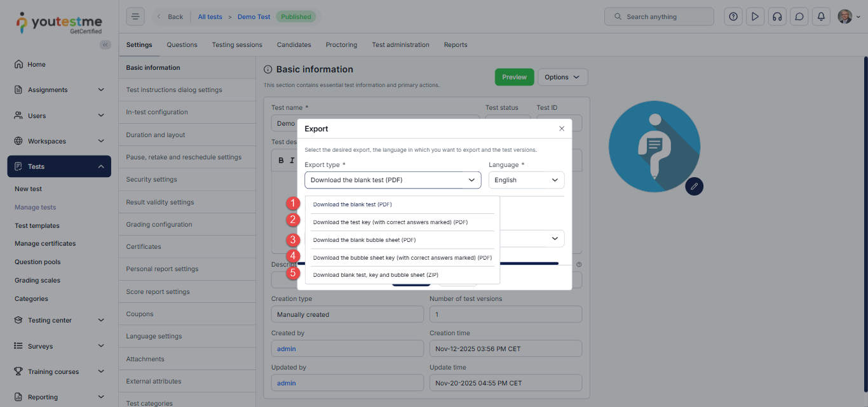The height and width of the screenshot is (407, 868).
Task: Open the chat messages icon
Action: point(799,17)
